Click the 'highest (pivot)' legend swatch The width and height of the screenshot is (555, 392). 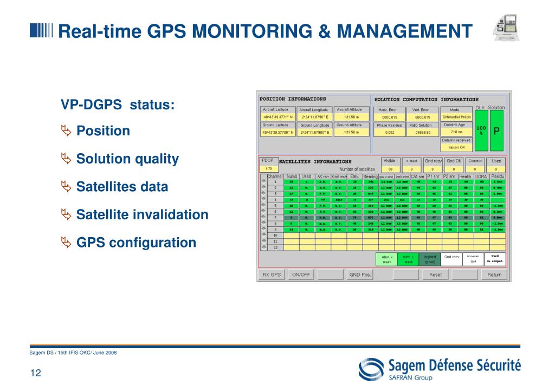point(430,259)
